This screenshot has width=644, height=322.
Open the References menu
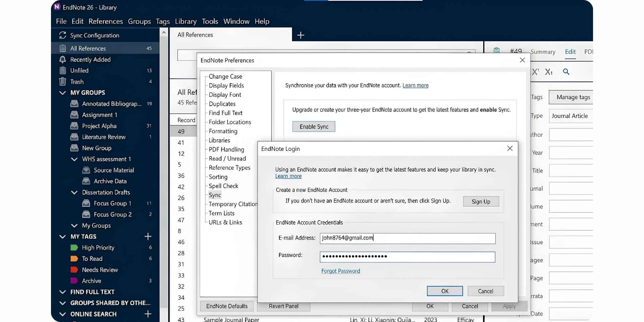[x=106, y=21]
